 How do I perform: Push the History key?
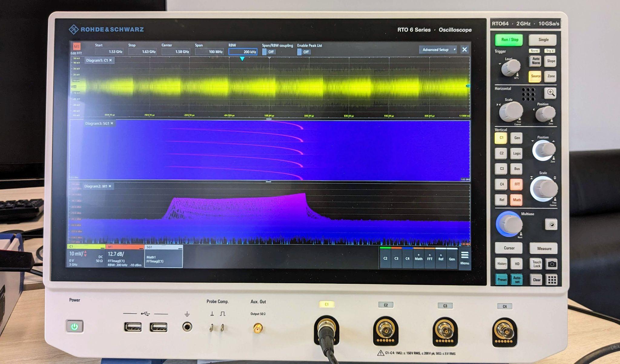tap(502, 264)
